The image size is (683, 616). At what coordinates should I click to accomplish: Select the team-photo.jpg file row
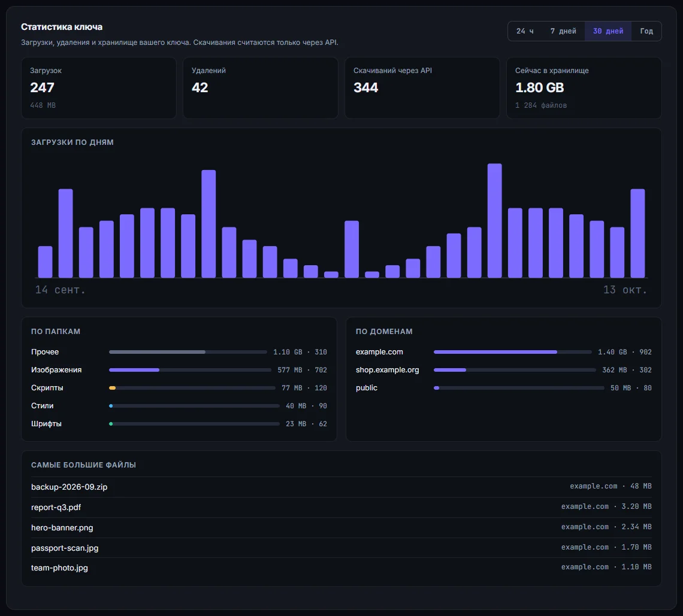[341, 568]
